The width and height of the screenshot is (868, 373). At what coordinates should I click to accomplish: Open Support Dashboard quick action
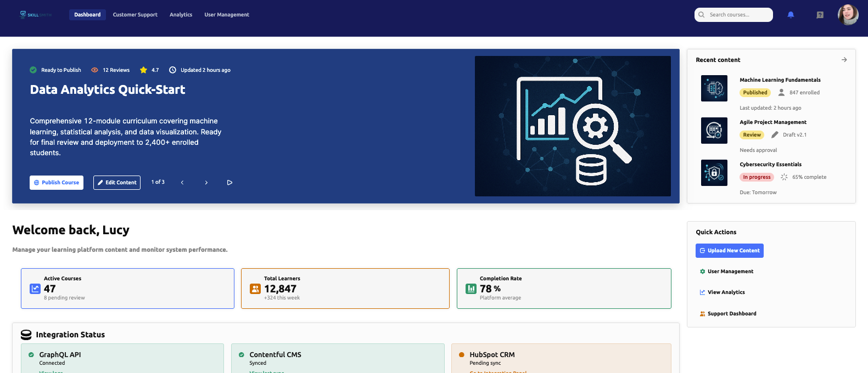point(727,314)
